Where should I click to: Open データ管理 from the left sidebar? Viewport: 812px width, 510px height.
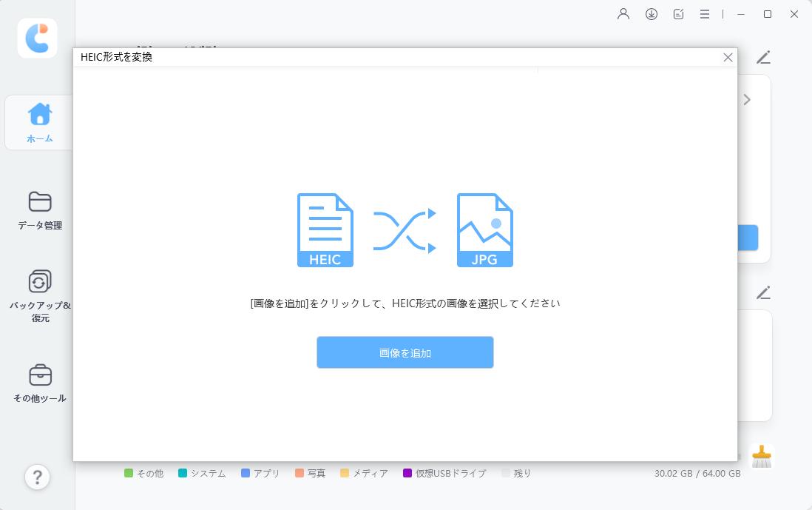[38, 209]
